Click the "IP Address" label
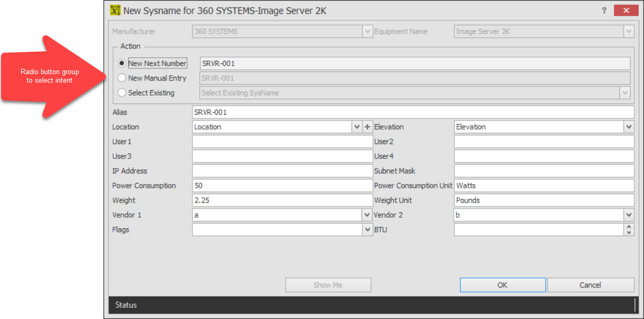The image size is (644, 319). point(130,171)
